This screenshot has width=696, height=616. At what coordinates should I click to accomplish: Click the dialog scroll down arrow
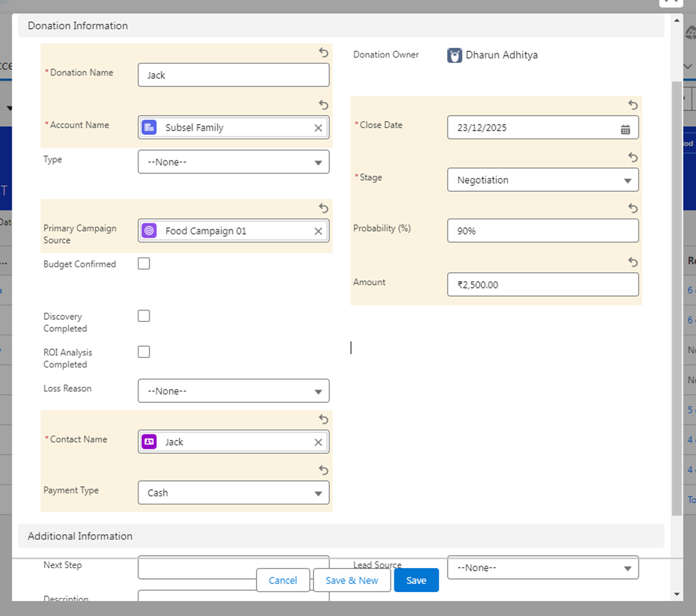pyautogui.click(x=677, y=594)
